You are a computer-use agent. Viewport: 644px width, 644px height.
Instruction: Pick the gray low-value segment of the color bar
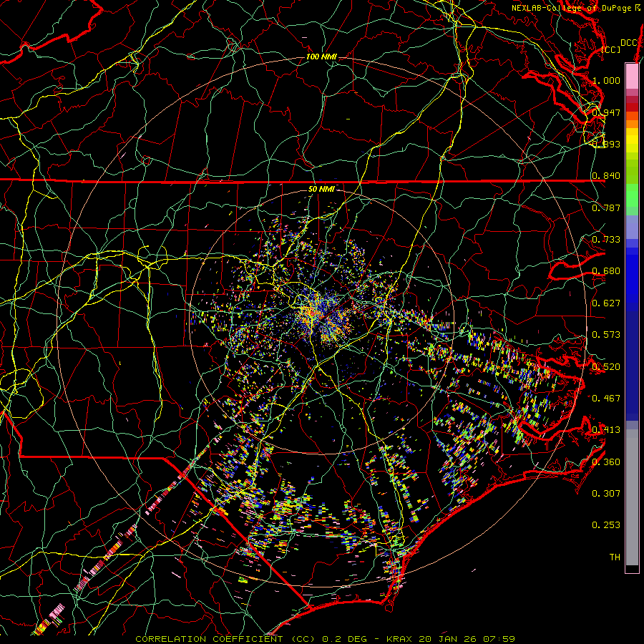(632, 497)
